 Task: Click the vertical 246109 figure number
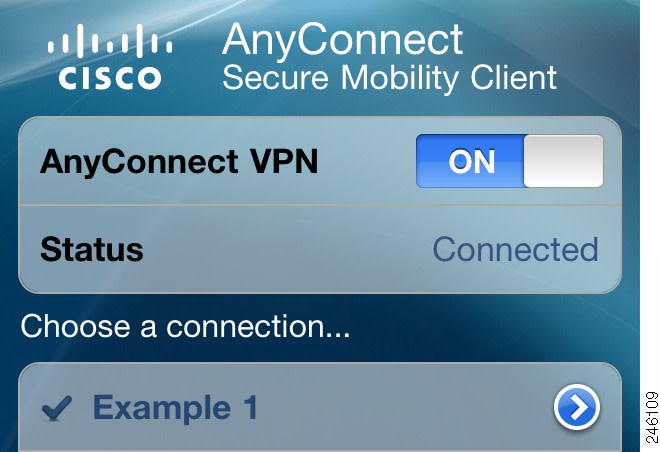click(652, 417)
